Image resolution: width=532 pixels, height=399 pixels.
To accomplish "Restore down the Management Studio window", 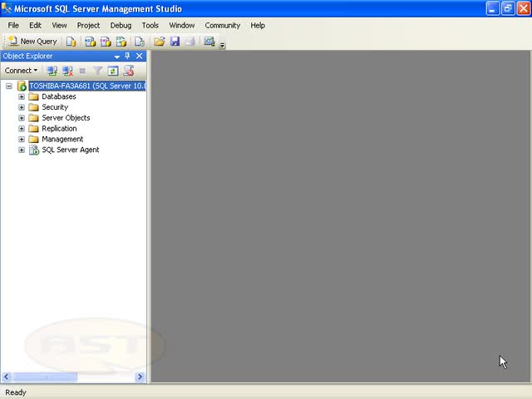I will tap(508, 9).
